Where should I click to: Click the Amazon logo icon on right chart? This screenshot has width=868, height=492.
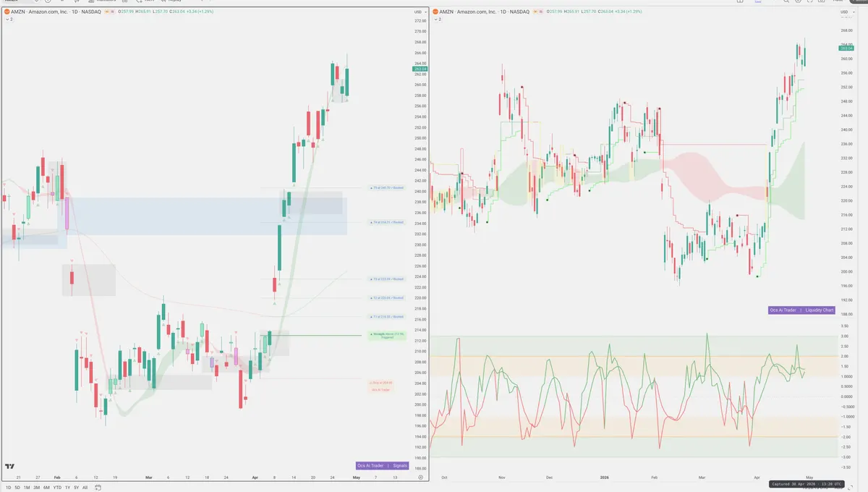[x=435, y=12]
